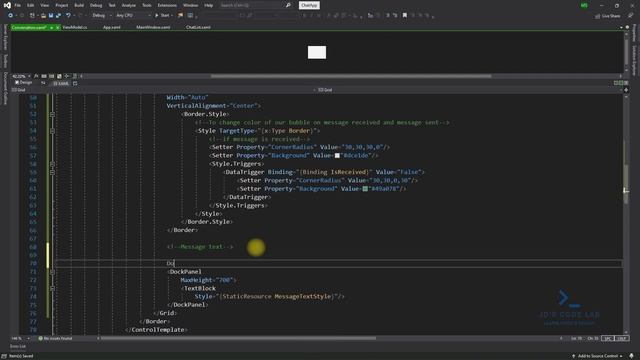
Task: Open the Extensions menu
Action: pyautogui.click(x=167, y=5)
